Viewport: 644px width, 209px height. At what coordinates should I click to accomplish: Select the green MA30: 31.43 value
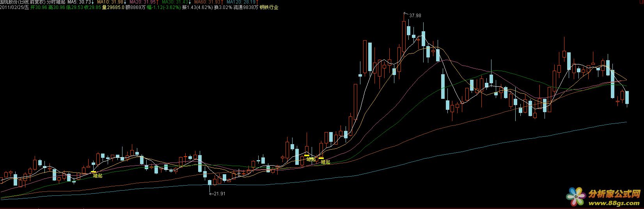pos(175,2)
